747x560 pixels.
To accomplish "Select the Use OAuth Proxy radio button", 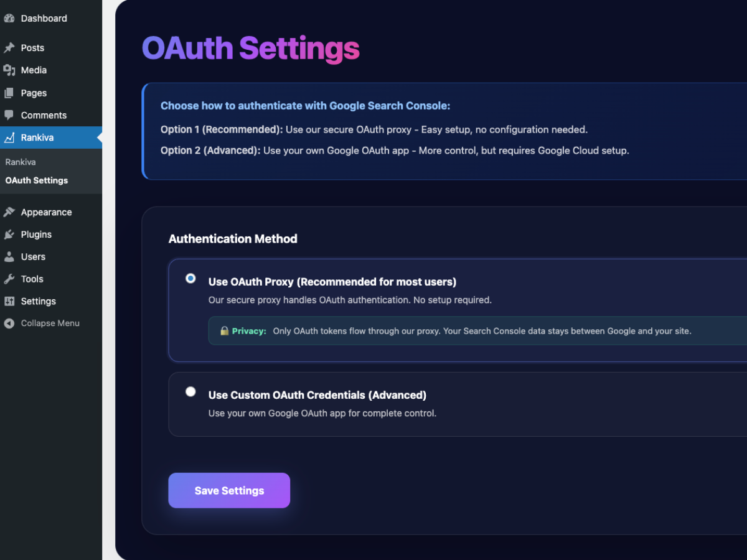I will [x=190, y=279].
